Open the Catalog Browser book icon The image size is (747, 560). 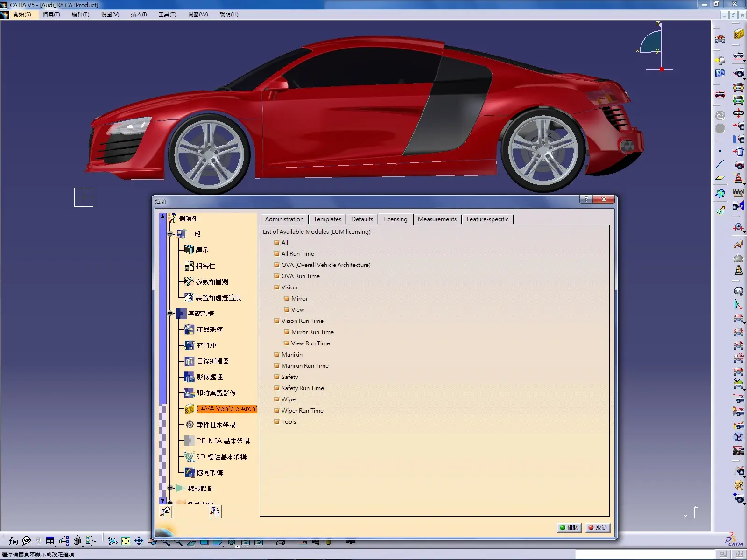720,73
